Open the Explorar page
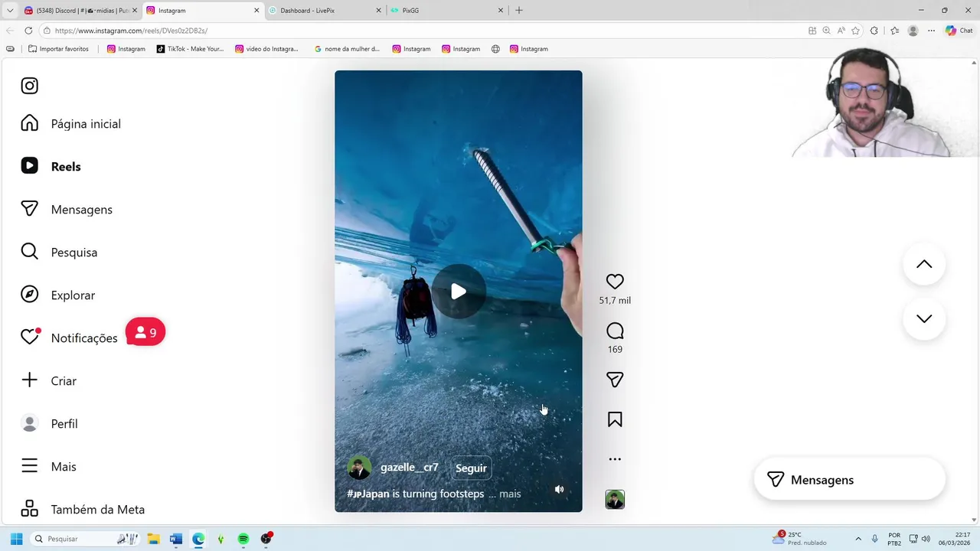 58,295
